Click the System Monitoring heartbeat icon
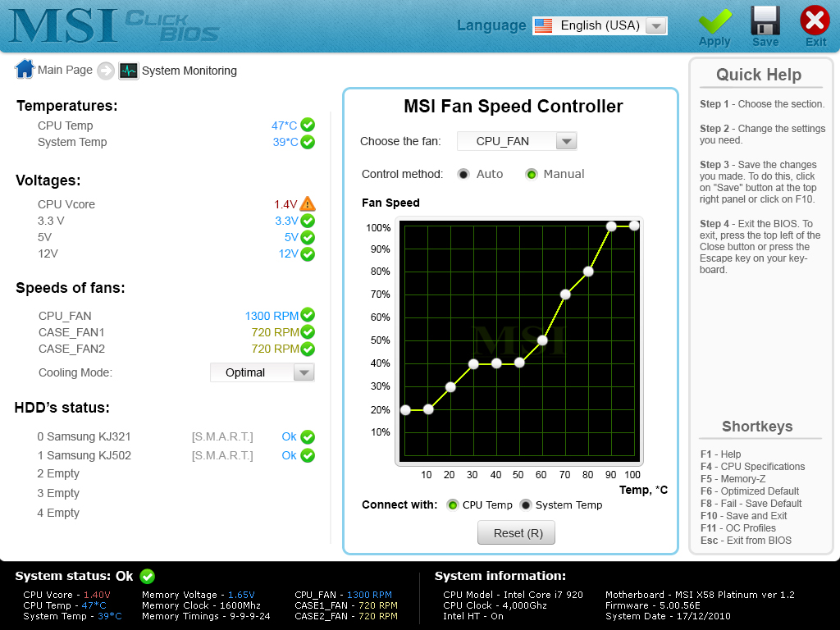840x630 pixels. pyautogui.click(x=129, y=71)
